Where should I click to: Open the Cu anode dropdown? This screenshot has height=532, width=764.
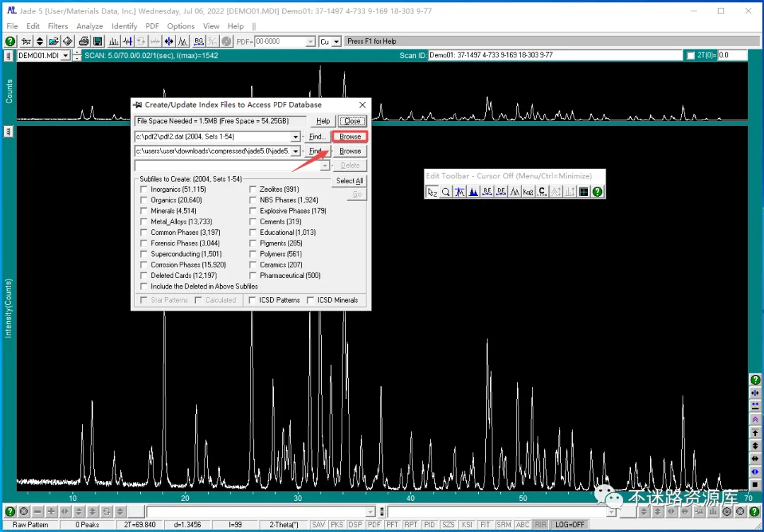click(x=336, y=42)
